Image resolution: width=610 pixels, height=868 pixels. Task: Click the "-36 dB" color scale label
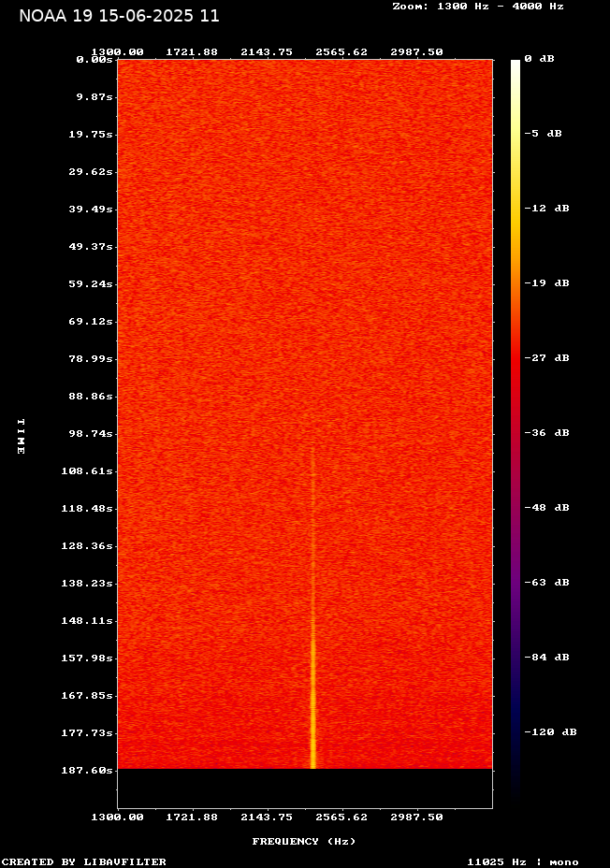[x=547, y=432]
